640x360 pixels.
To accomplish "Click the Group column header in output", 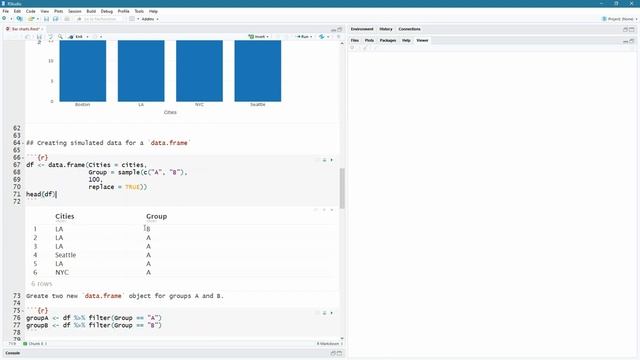I will point(156,216).
